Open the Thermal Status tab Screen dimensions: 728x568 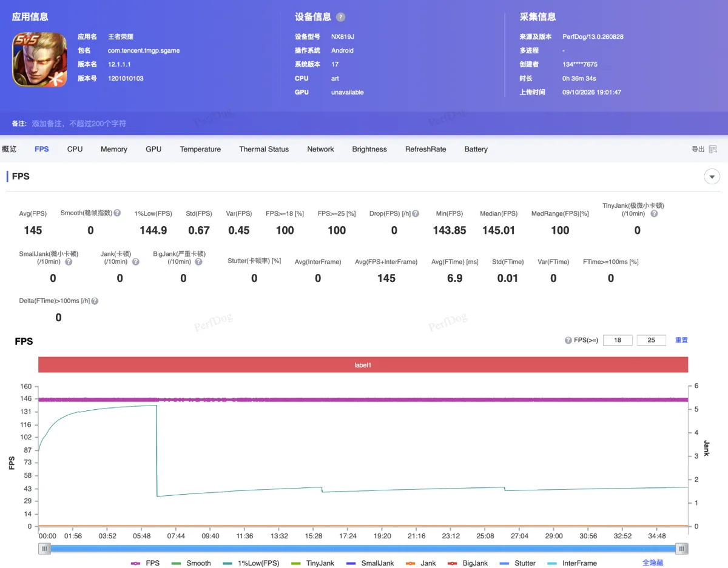[x=264, y=149]
